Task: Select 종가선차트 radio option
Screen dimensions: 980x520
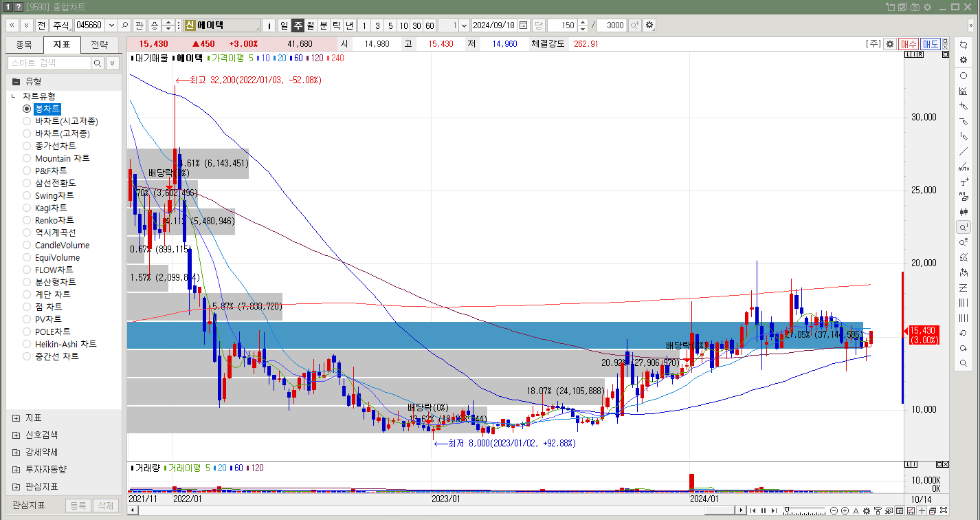Action: (x=27, y=146)
